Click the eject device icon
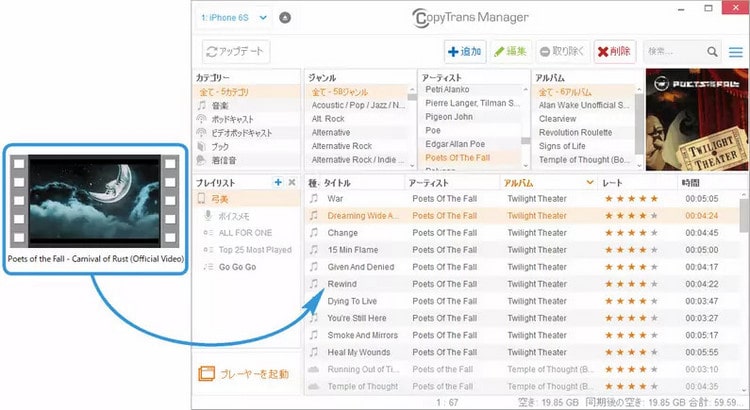 [285, 18]
